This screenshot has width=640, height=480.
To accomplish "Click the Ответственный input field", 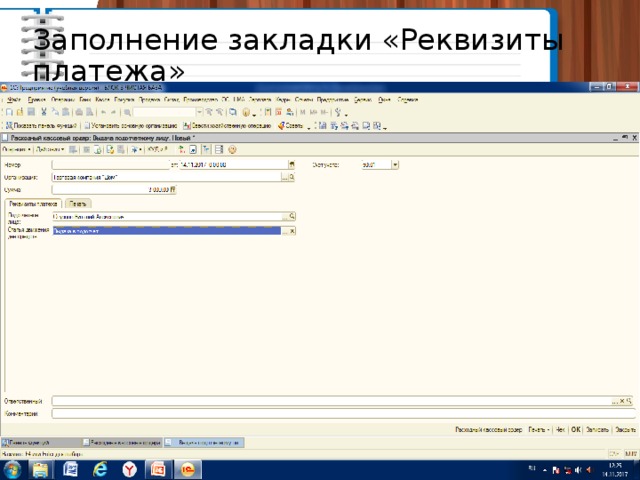I will [x=331, y=401].
